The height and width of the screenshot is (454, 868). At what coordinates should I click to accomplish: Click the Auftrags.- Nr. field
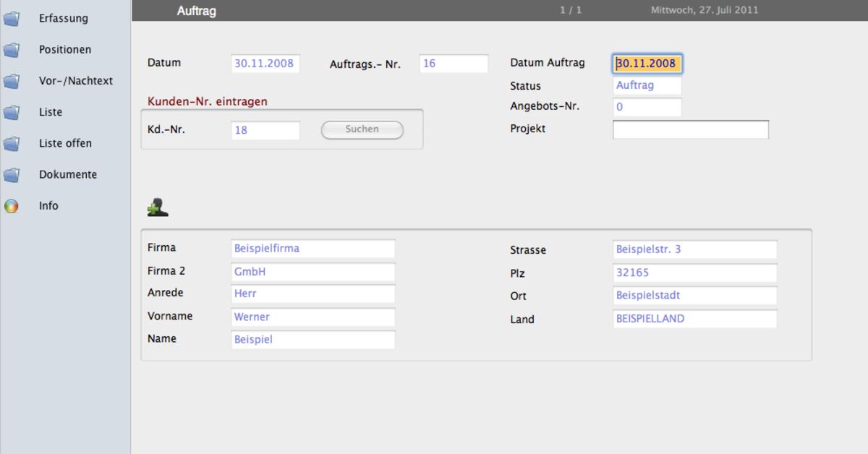click(x=454, y=64)
